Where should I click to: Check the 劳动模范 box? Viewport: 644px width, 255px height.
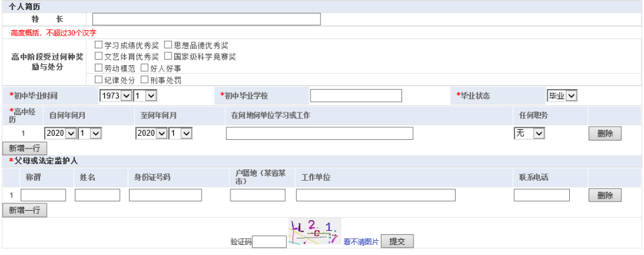tap(99, 68)
